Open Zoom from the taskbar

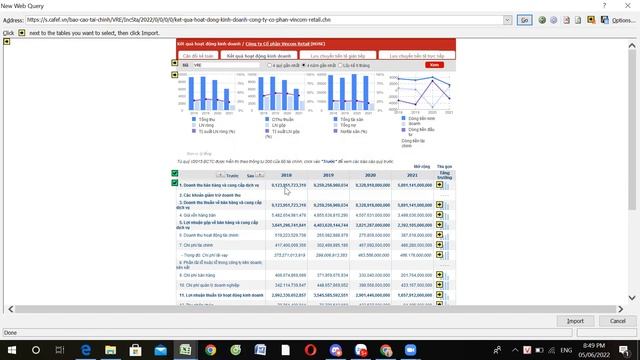pyautogui.click(x=410, y=350)
